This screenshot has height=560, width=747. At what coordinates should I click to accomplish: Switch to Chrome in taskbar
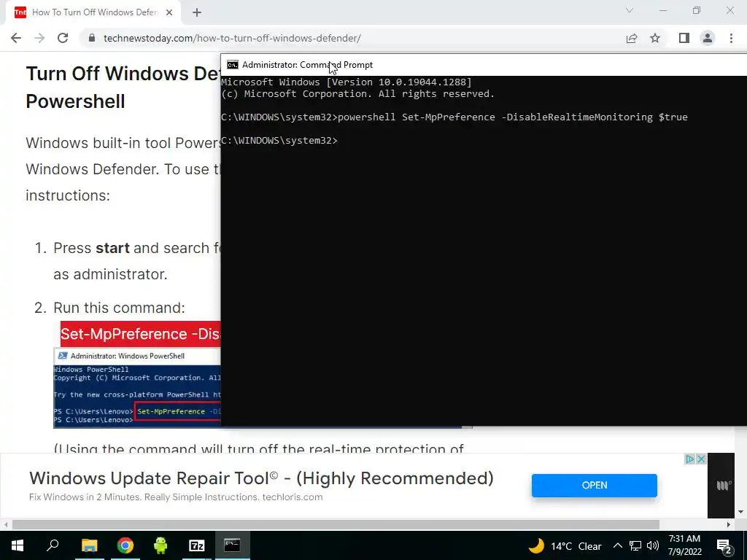125,545
